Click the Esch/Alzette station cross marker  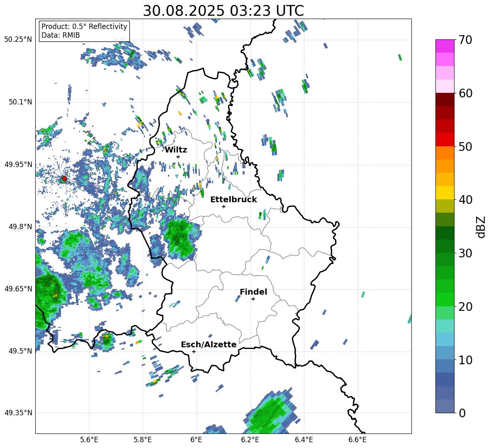[x=194, y=351]
